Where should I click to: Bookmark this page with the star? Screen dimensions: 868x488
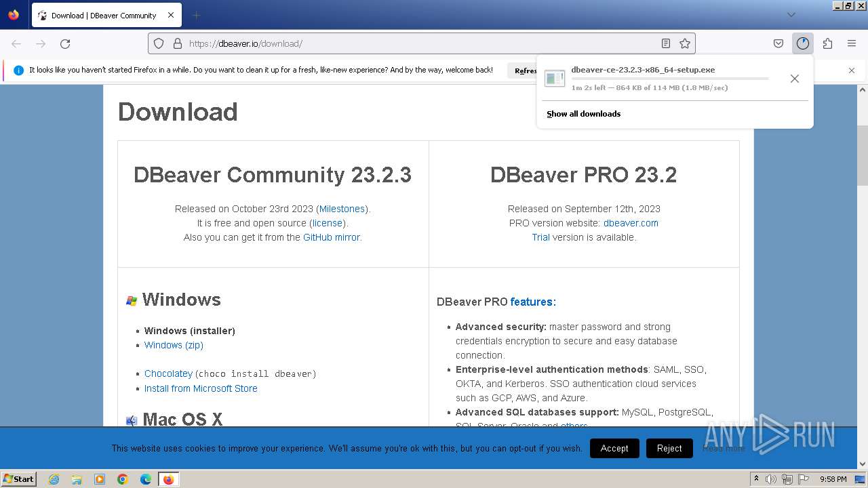[685, 43]
